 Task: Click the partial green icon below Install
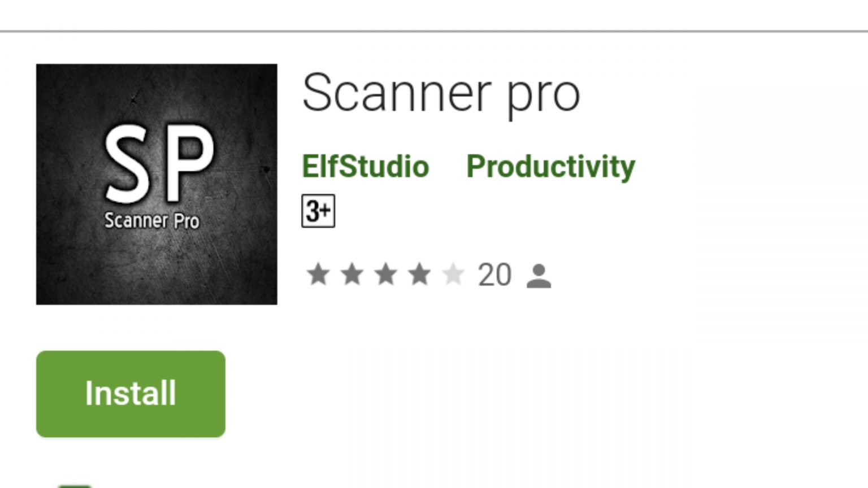click(75, 486)
